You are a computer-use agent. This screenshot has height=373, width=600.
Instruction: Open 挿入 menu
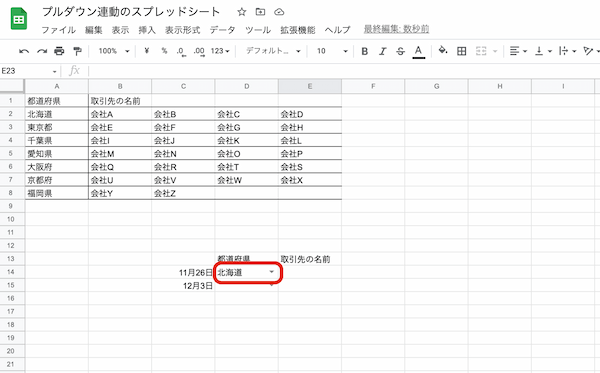click(147, 30)
